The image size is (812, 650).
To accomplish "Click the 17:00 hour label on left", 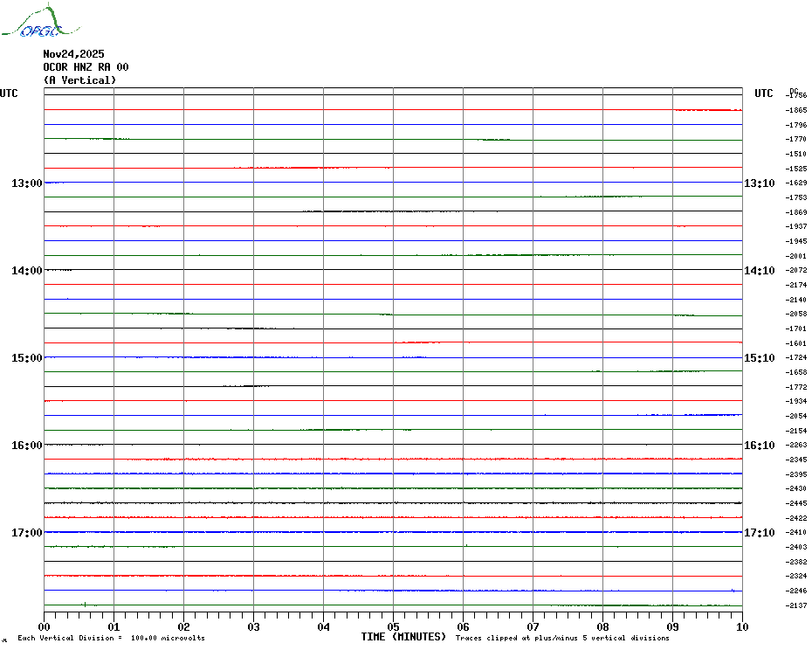I will click(26, 533).
